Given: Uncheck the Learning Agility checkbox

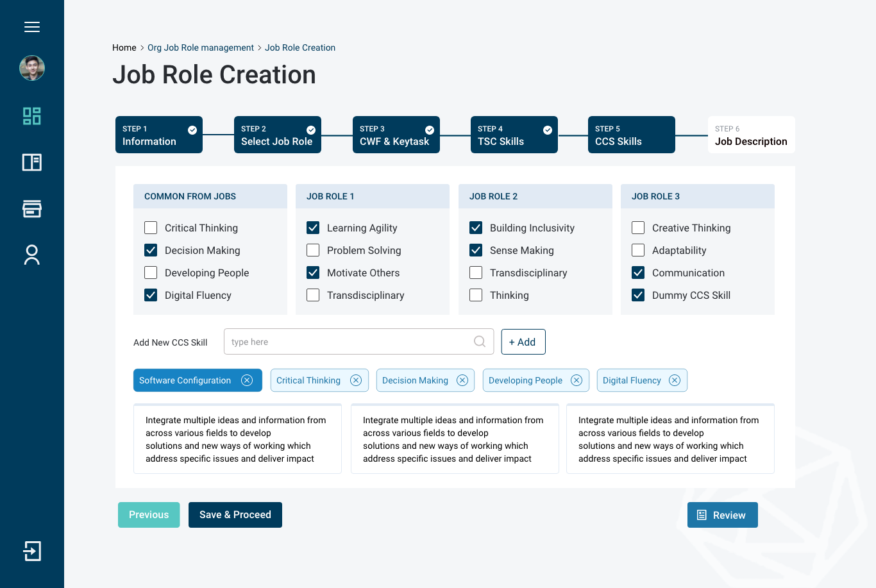Looking at the screenshot, I should (x=313, y=228).
